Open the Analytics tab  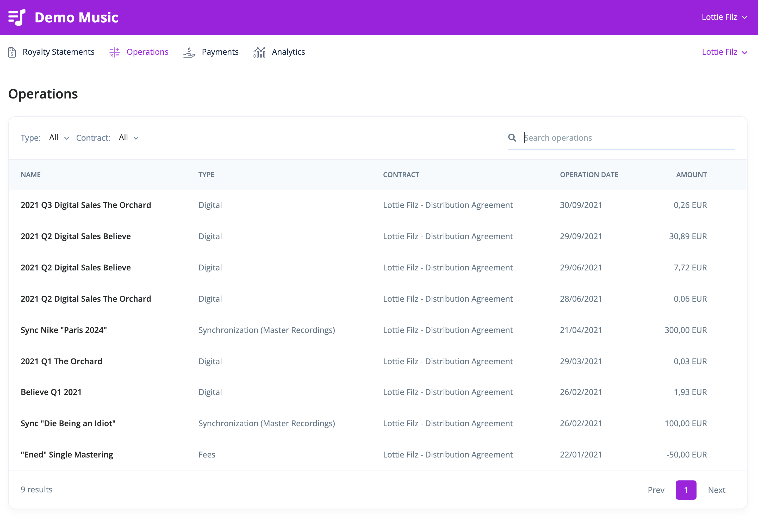click(x=279, y=52)
